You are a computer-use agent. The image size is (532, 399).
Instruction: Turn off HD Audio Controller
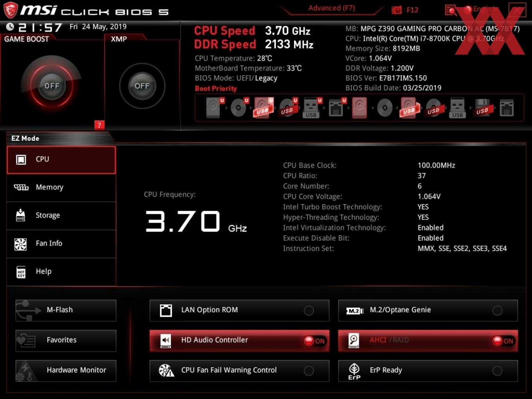point(239,340)
